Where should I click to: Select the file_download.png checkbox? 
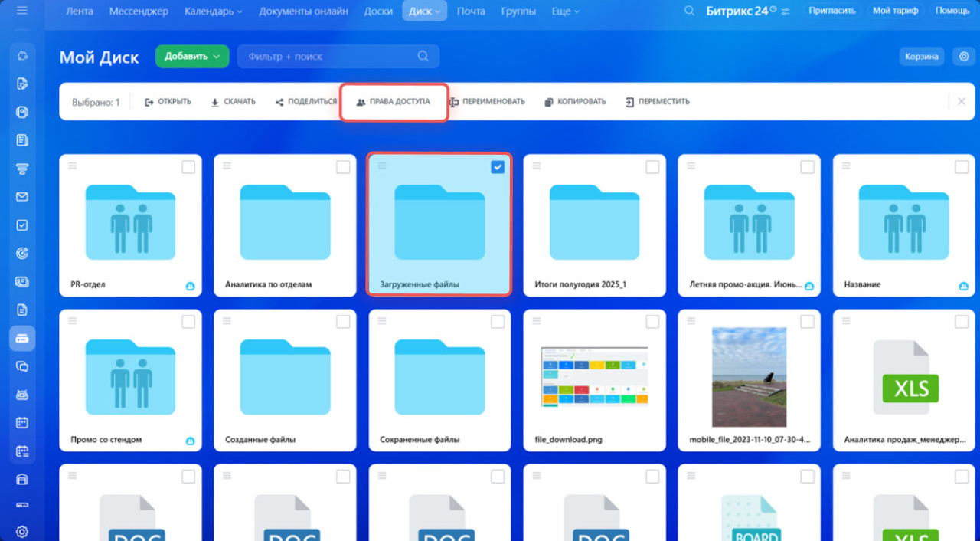coord(652,322)
